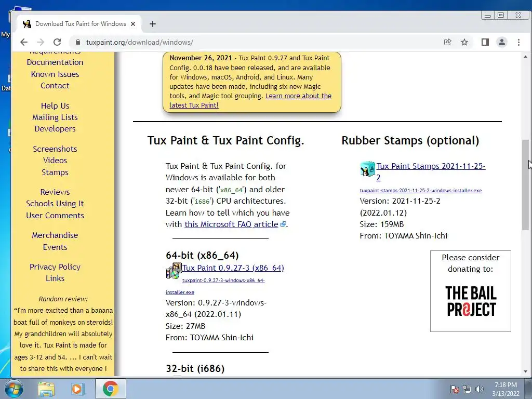Open Mailing Lists sidebar link
The image size is (532, 399).
[x=55, y=117]
